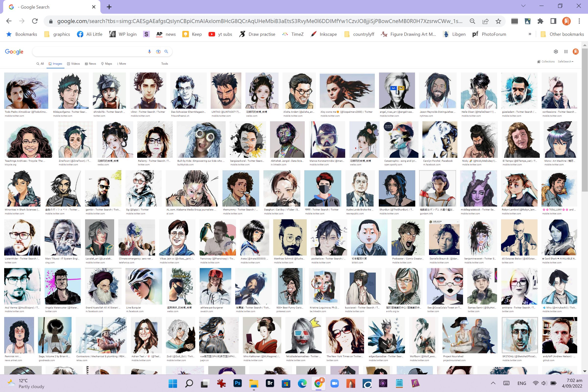Screen dimensions: 588x392
Task: Open Google settings gear icon
Action: pos(556,51)
